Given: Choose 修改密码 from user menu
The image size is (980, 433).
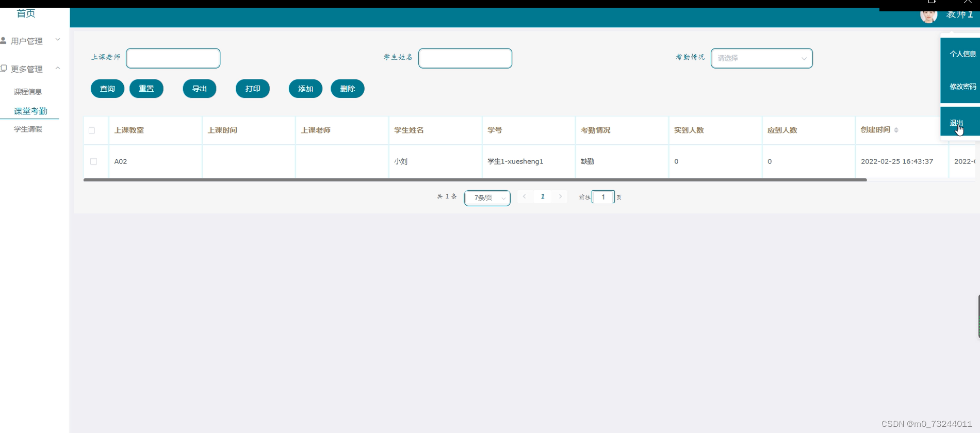Looking at the screenshot, I should click(962, 87).
